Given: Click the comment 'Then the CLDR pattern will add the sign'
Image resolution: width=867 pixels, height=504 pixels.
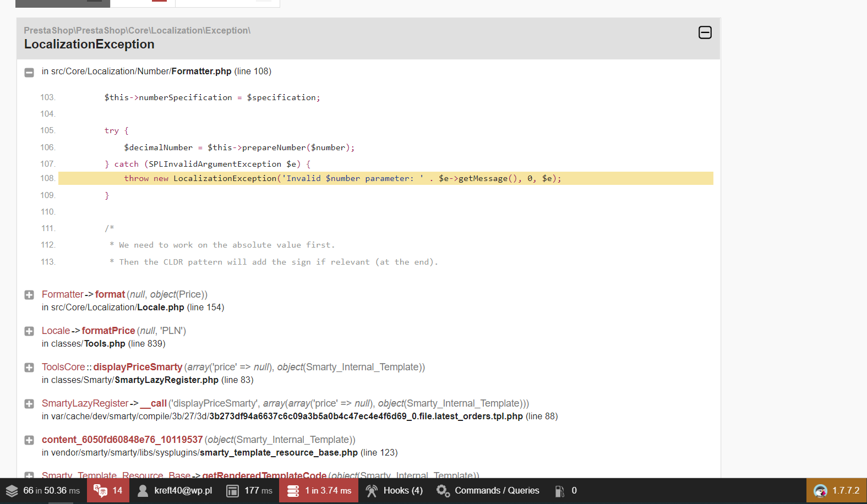Looking at the screenshot, I should click(x=274, y=262).
